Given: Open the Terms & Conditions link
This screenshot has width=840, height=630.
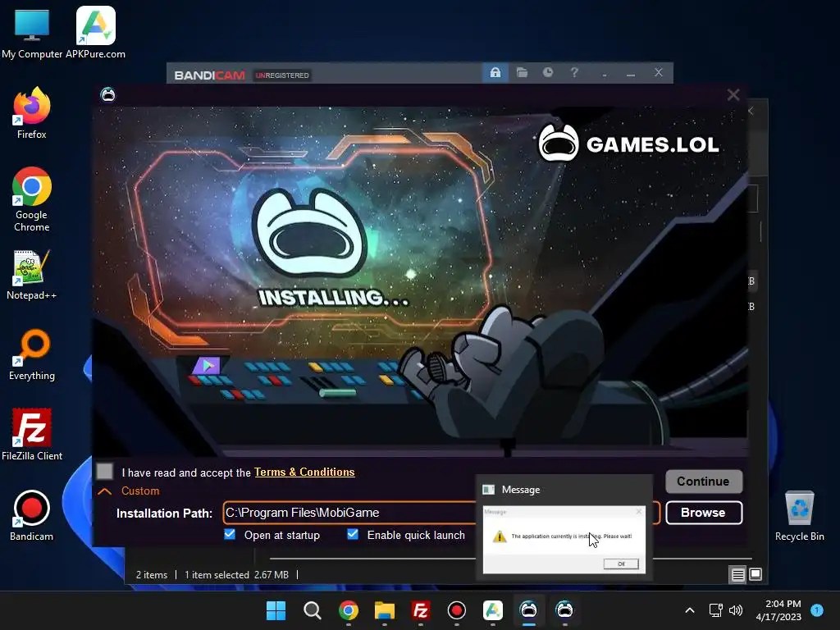Looking at the screenshot, I should tap(304, 472).
